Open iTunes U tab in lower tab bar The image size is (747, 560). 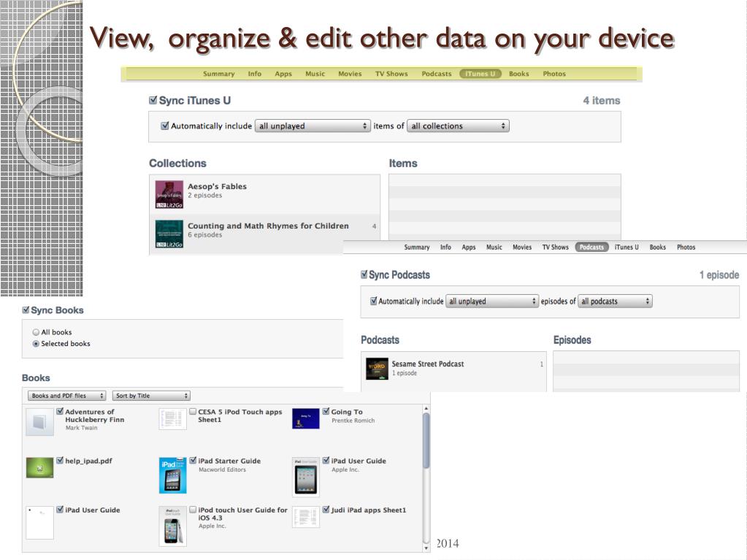coord(627,247)
